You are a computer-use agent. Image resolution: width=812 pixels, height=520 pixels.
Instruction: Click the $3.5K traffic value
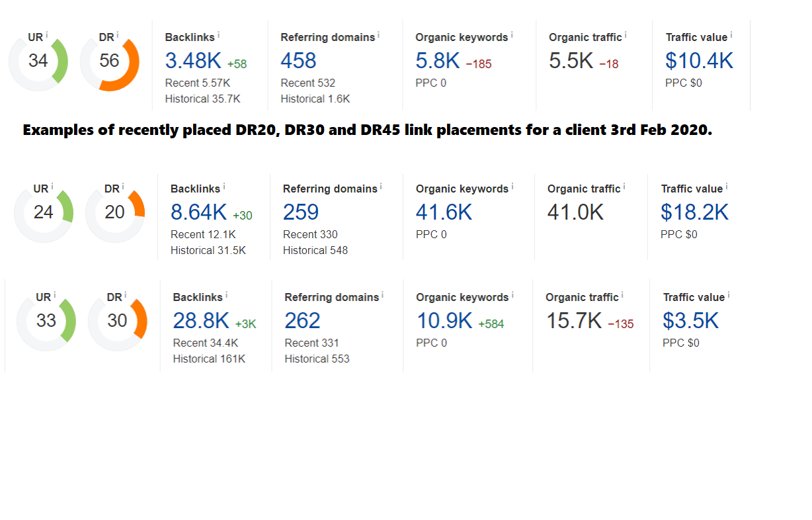(x=691, y=321)
